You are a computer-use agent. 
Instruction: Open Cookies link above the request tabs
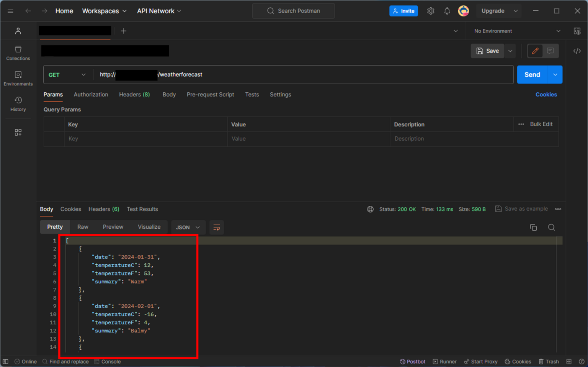(x=546, y=95)
